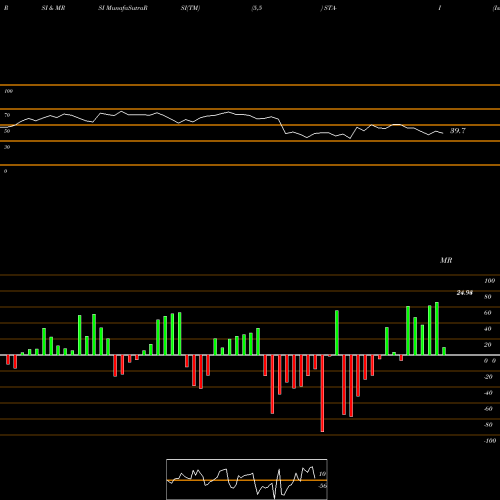
Task: Click the '(5,5' parameter text in header
Action: 257,8
